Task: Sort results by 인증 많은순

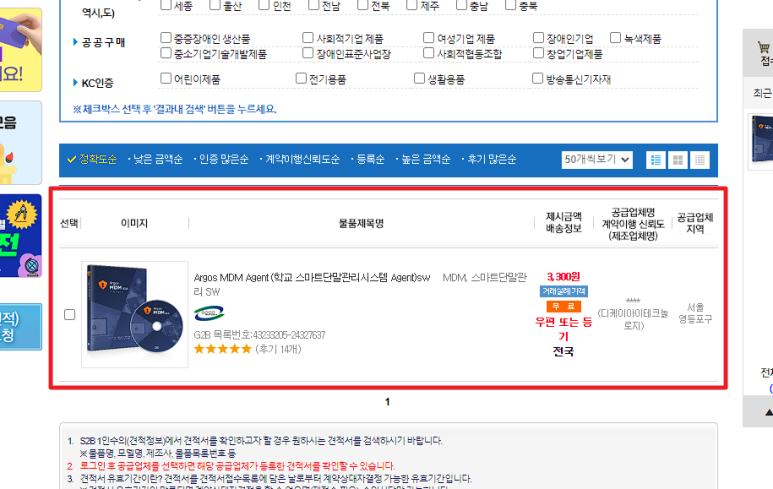Action: [224, 159]
